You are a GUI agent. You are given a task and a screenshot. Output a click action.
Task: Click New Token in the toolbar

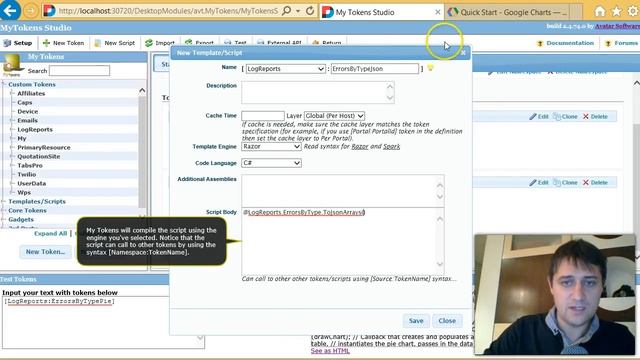tap(63, 43)
